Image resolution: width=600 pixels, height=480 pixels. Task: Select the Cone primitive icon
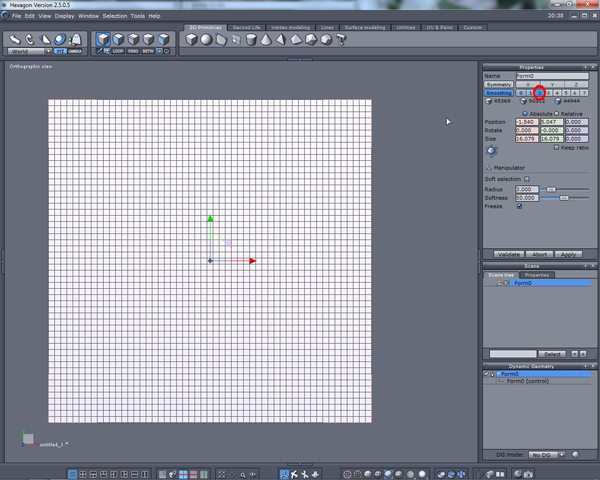tap(266, 39)
